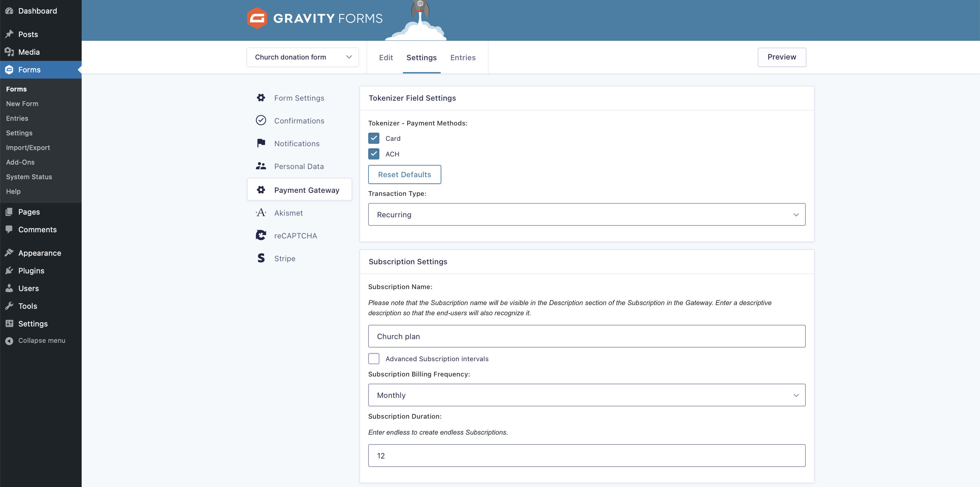Toggle the Card payment method checkbox
Image resolution: width=980 pixels, height=487 pixels.
coord(374,138)
